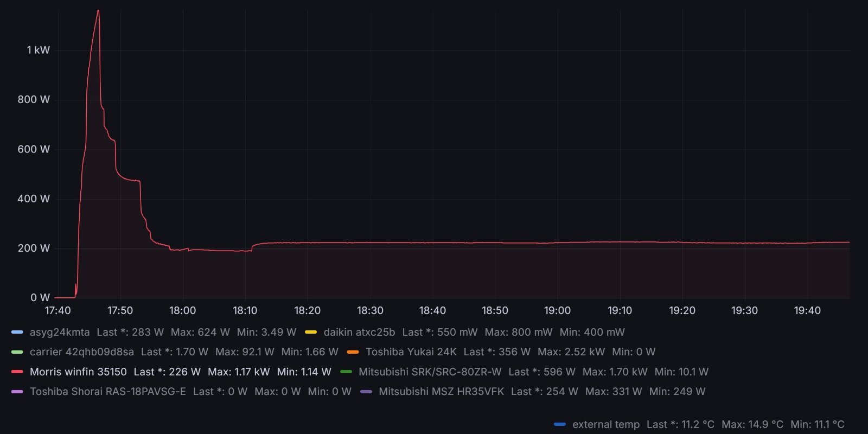Click the power spike peak on the graph
Screen dimensions: 868x434
coord(98,11)
